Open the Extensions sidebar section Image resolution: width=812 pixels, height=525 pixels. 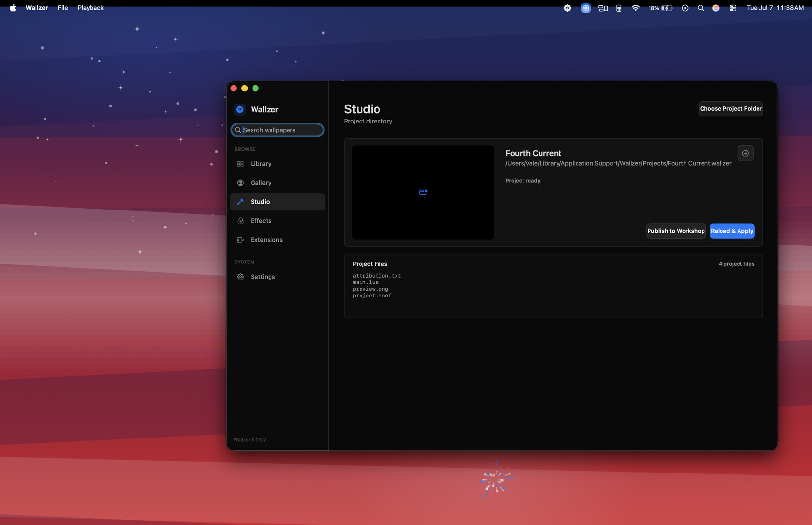point(277,240)
